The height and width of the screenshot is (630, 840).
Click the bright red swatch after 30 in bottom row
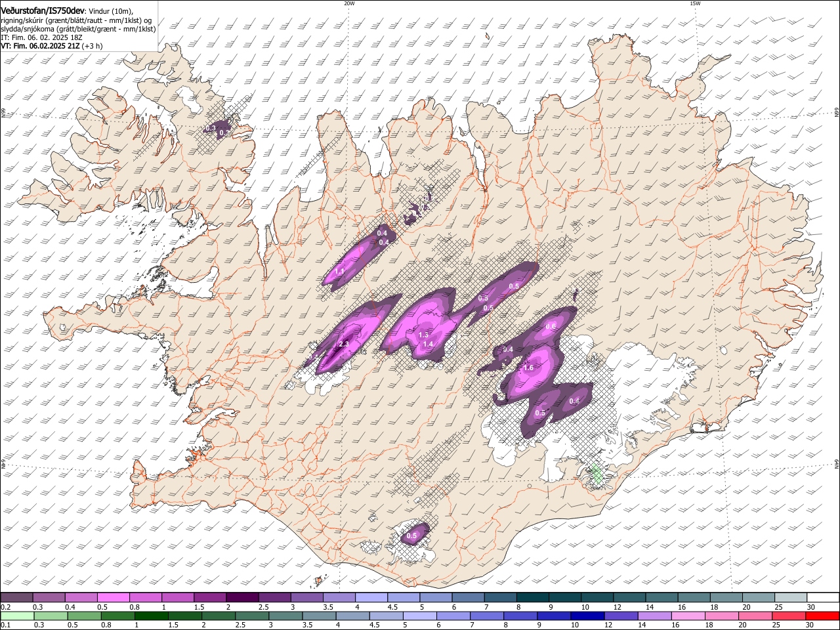point(822,616)
